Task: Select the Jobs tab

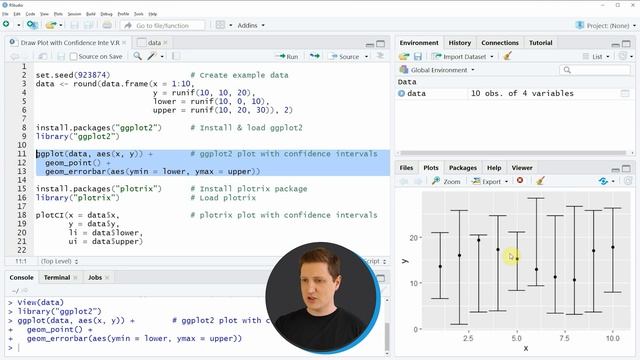Action: [x=95, y=277]
